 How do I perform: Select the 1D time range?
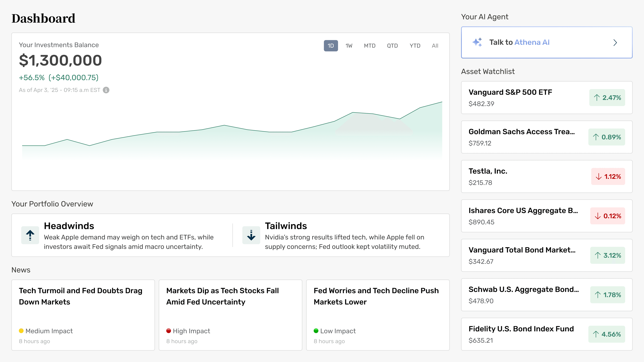[x=330, y=46]
